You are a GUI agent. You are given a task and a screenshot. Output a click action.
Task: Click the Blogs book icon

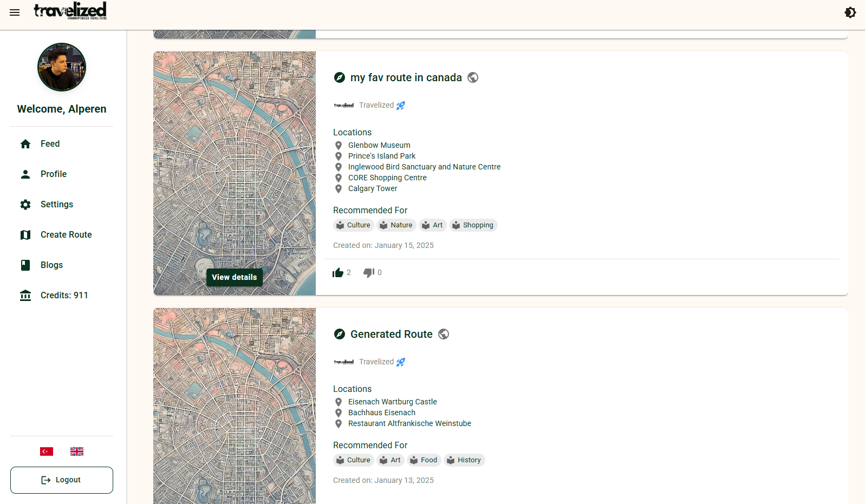[x=25, y=265]
